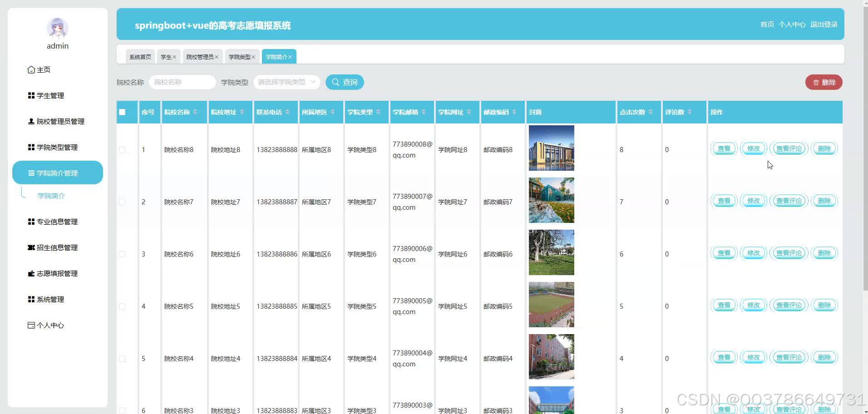Expand 志愿填报管理 in the sidebar
This screenshot has width=868, height=414.
pos(58,274)
